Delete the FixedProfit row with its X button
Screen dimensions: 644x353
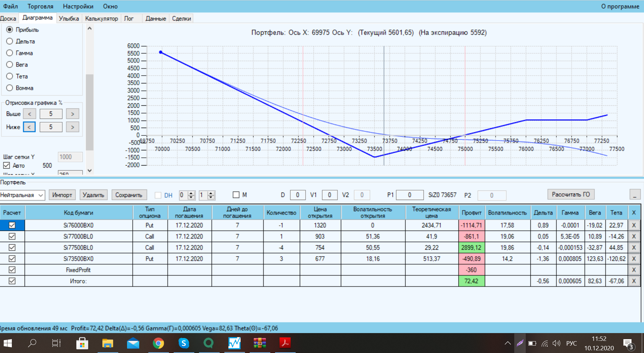click(x=634, y=270)
